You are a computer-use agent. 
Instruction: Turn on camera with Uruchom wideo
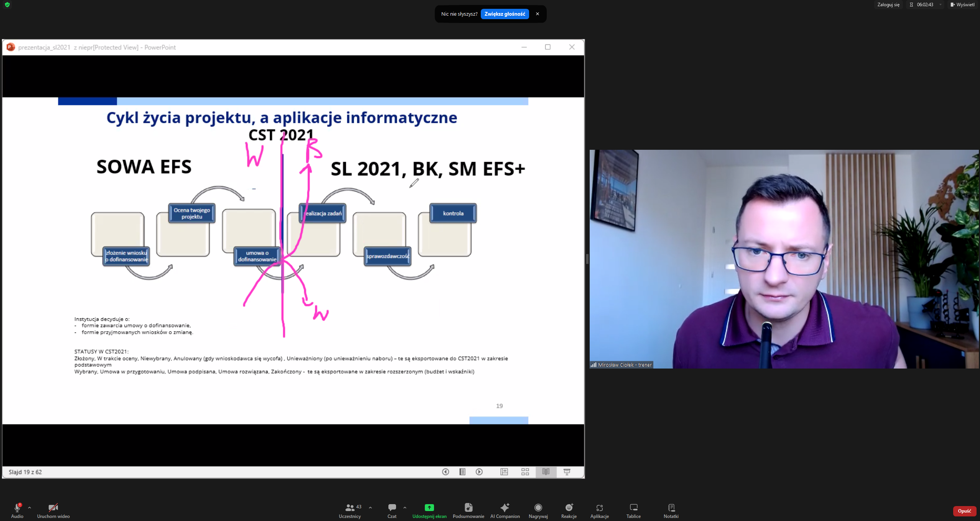pyautogui.click(x=53, y=508)
